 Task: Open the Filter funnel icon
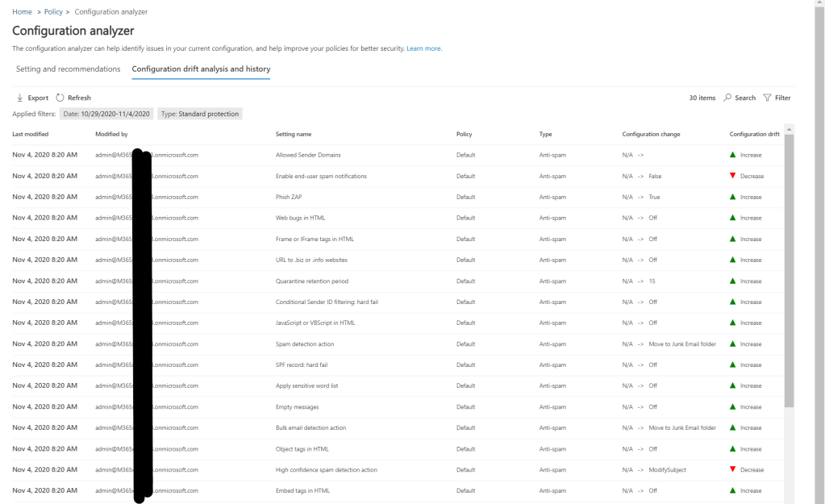coord(767,98)
